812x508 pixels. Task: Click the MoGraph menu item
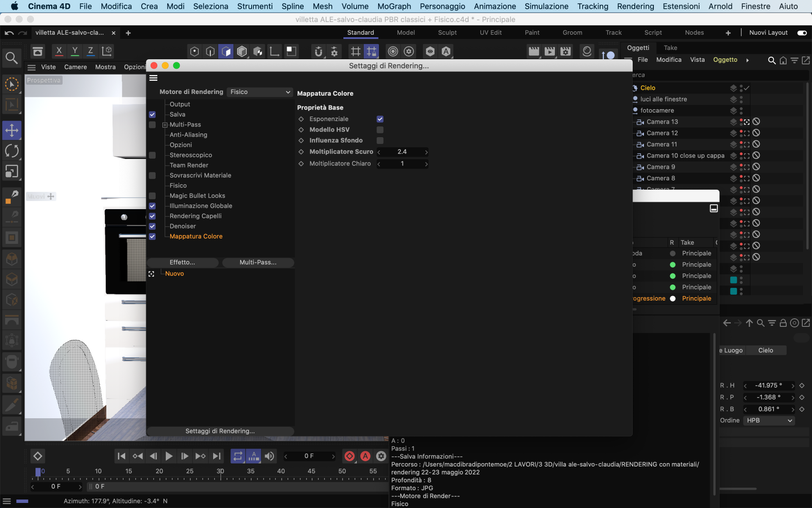tap(395, 6)
